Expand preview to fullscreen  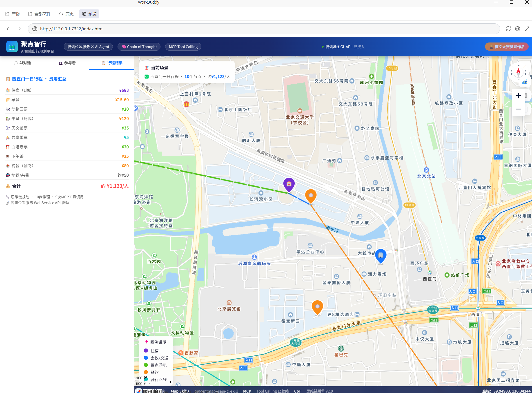click(527, 29)
